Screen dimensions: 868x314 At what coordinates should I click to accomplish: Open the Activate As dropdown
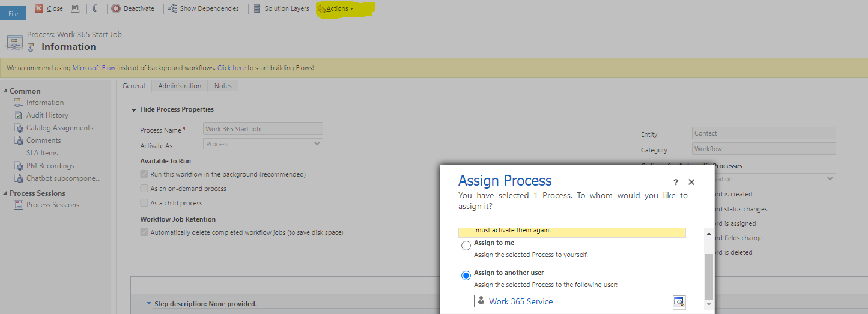pos(264,144)
